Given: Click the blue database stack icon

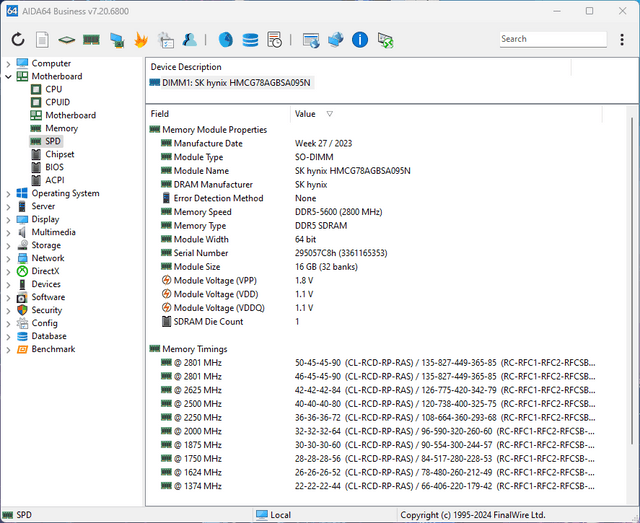Looking at the screenshot, I should [250, 40].
